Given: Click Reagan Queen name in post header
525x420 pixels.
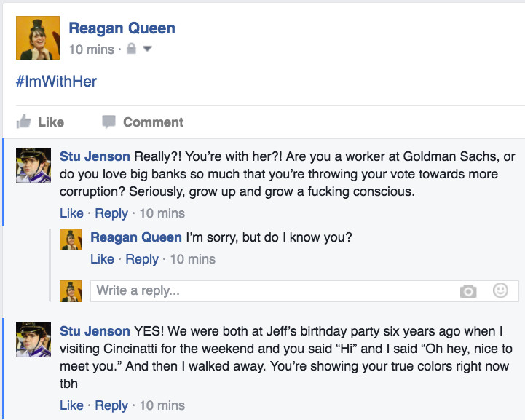Looking at the screenshot, I should coord(122,28).
